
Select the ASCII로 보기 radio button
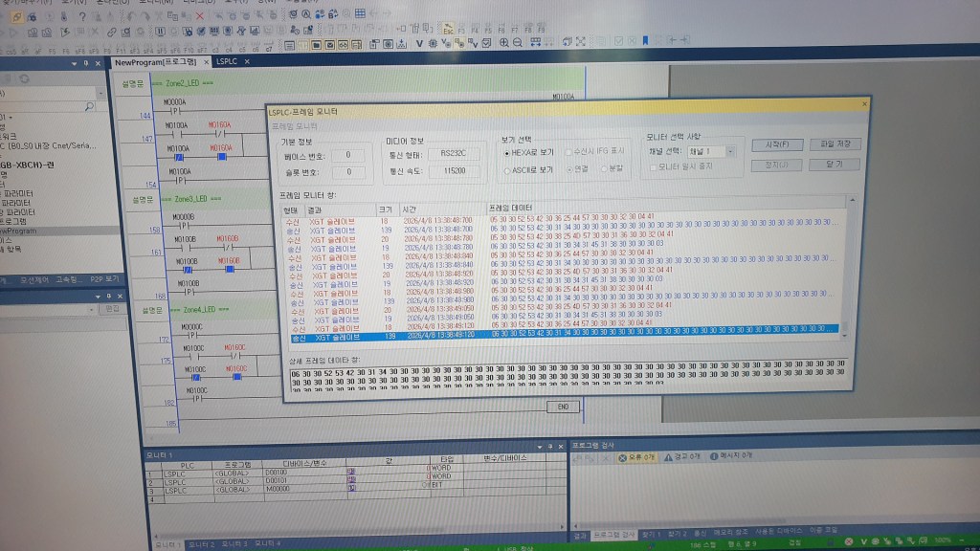507,169
